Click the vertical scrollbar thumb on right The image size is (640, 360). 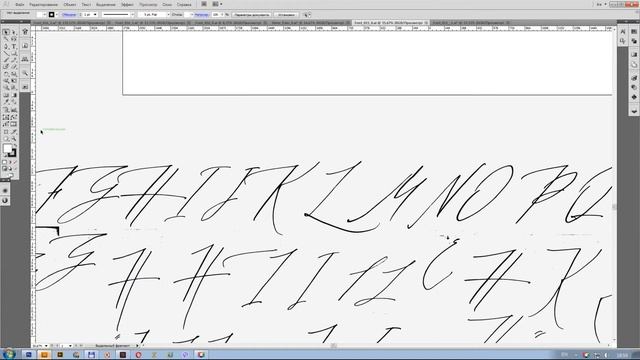(x=614, y=207)
